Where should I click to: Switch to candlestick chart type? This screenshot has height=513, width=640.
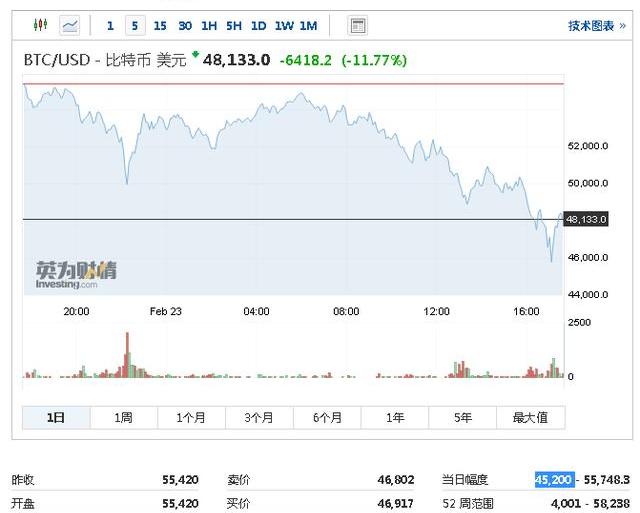coord(40,25)
